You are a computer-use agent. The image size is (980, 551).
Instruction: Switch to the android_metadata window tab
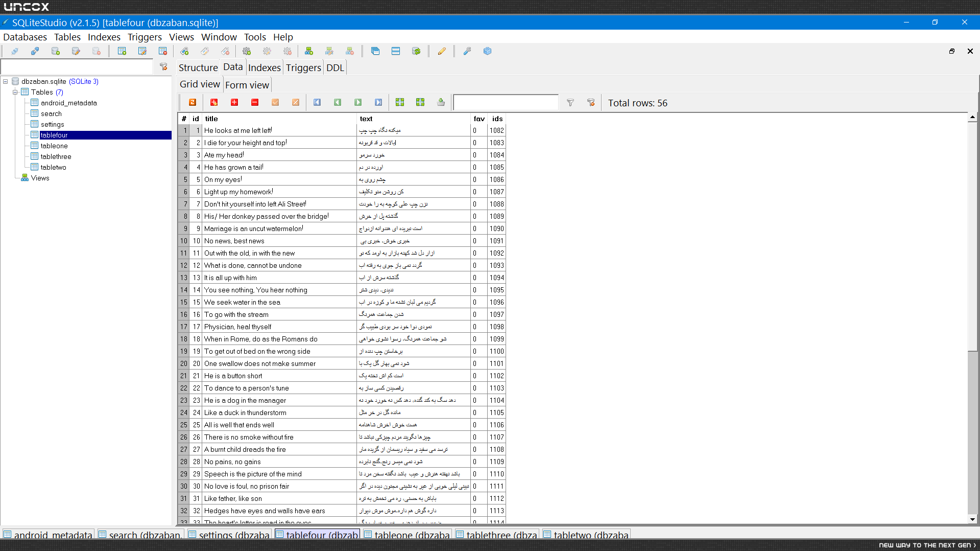click(x=49, y=535)
